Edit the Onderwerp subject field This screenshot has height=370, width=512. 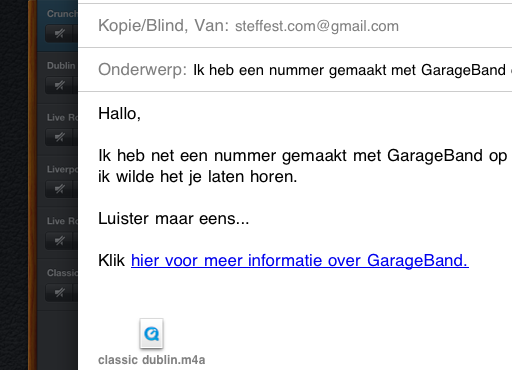point(295,70)
